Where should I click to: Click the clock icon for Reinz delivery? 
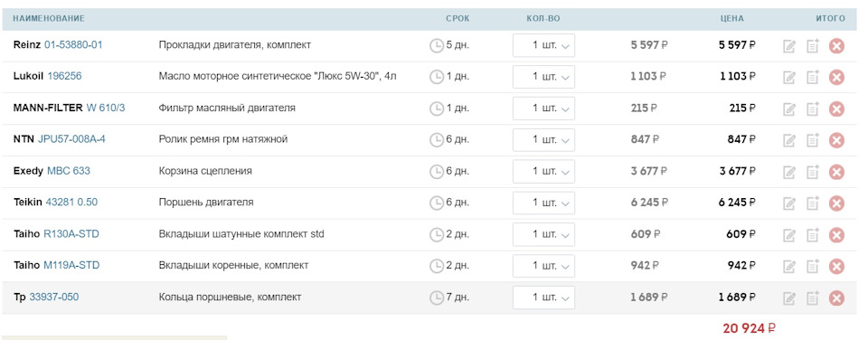tap(437, 45)
